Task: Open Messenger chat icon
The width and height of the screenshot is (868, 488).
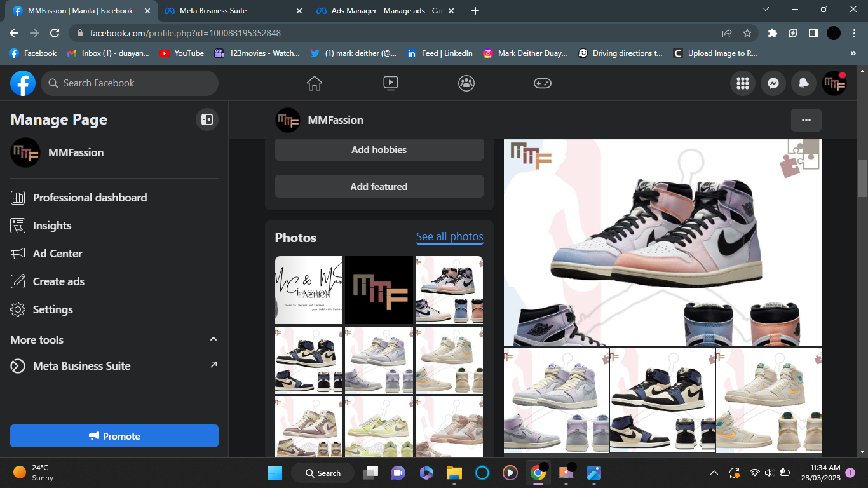Action: (773, 83)
